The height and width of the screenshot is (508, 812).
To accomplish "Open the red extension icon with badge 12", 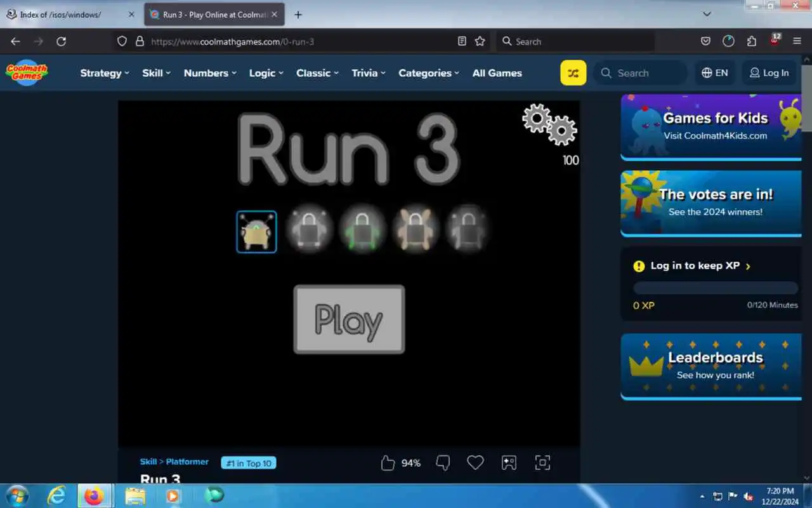I will (775, 41).
